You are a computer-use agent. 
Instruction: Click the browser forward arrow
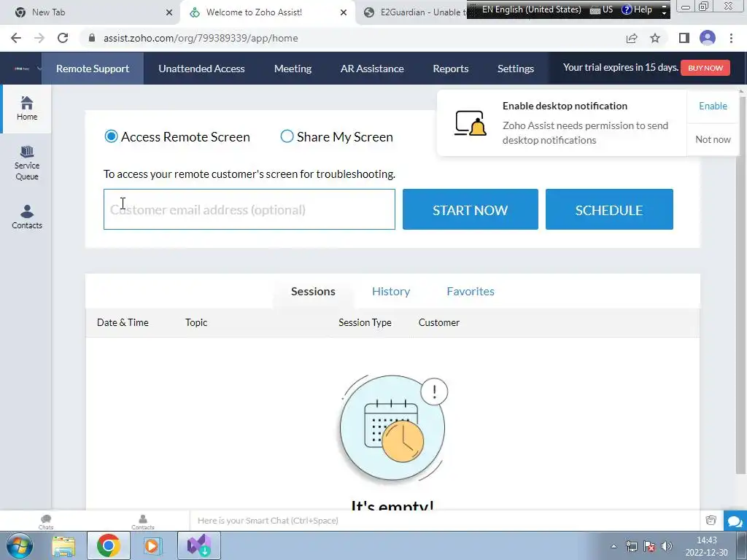click(x=39, y=38)
